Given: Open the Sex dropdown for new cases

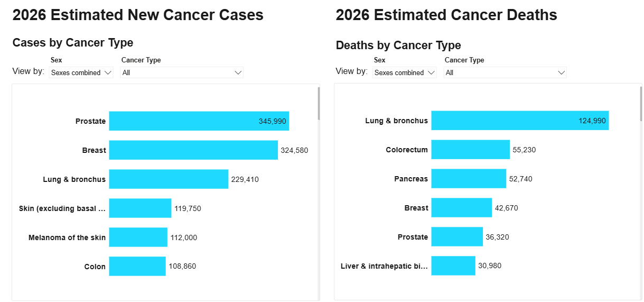Looking at the screenshot, I should 81,73.
